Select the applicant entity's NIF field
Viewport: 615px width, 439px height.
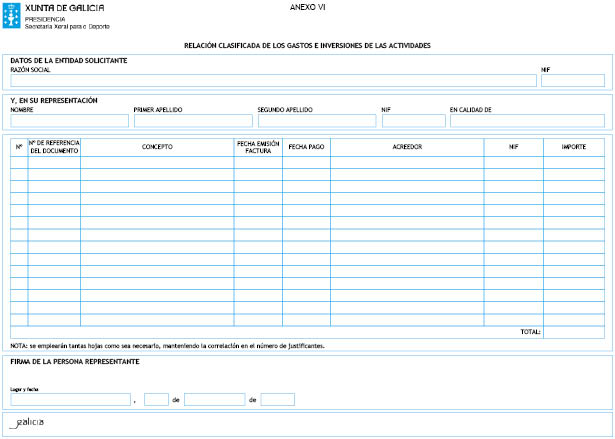[572, 81]
